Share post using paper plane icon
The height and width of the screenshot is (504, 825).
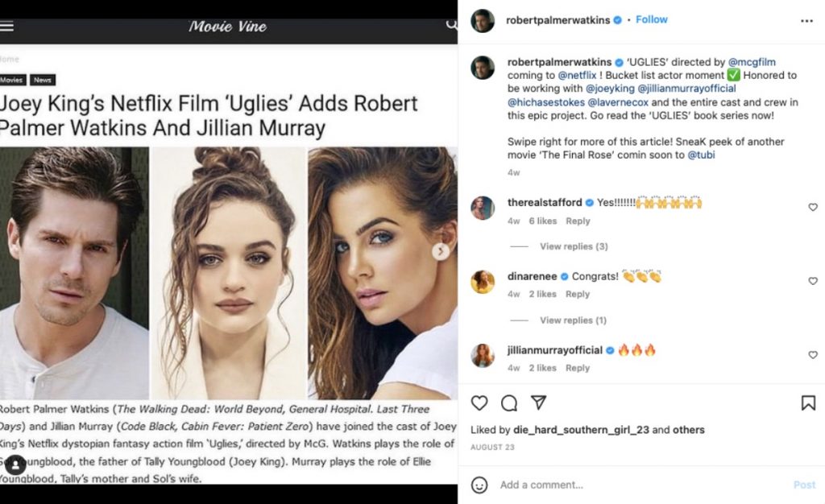point(539,403)
